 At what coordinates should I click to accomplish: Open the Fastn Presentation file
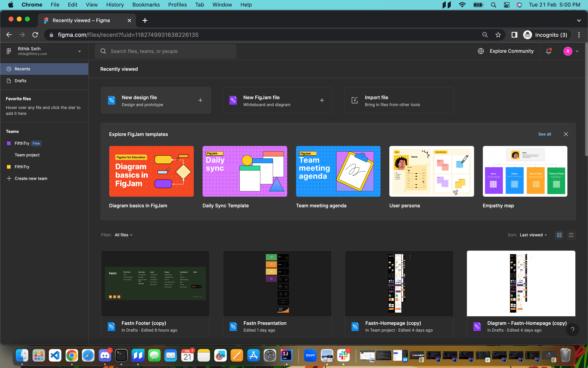(277, 294)
